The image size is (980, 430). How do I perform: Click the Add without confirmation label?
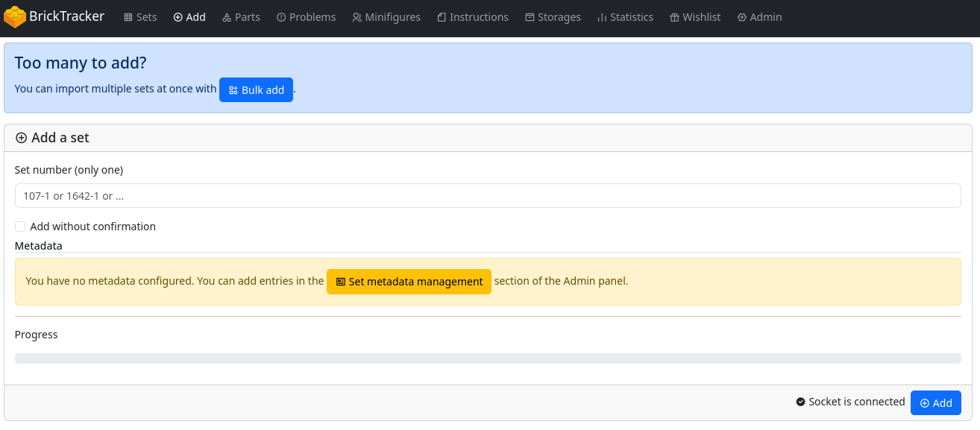point(93,227)
